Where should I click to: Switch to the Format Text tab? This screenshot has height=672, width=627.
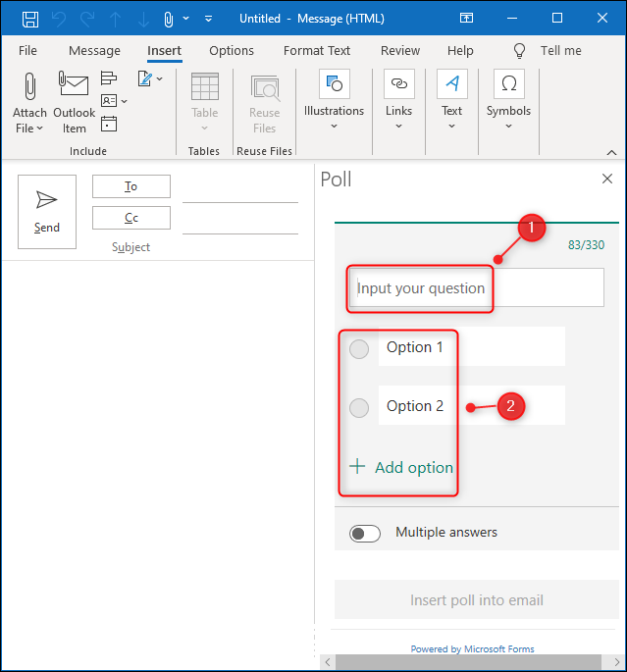coord(317,51)
